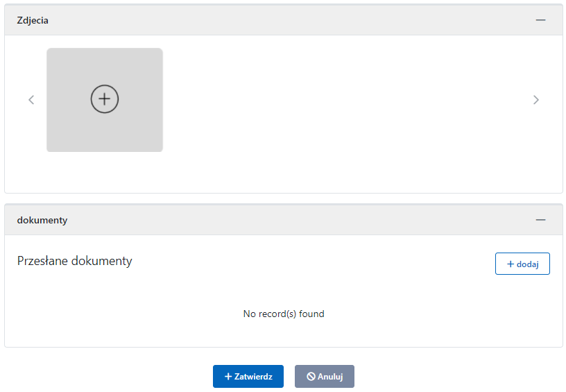Go to next photo with right chevron
This screenshot has width=566, height=392.
coord(535,100)
